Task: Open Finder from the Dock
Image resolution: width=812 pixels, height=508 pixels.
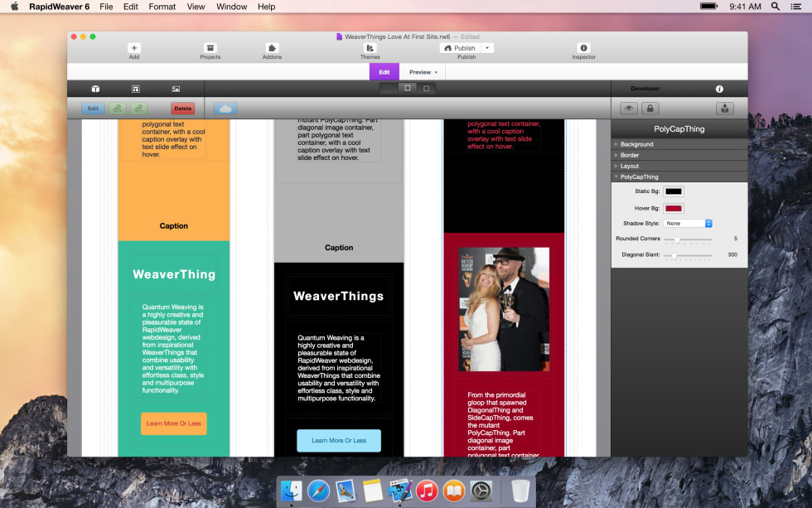Action: coord(292,491)
